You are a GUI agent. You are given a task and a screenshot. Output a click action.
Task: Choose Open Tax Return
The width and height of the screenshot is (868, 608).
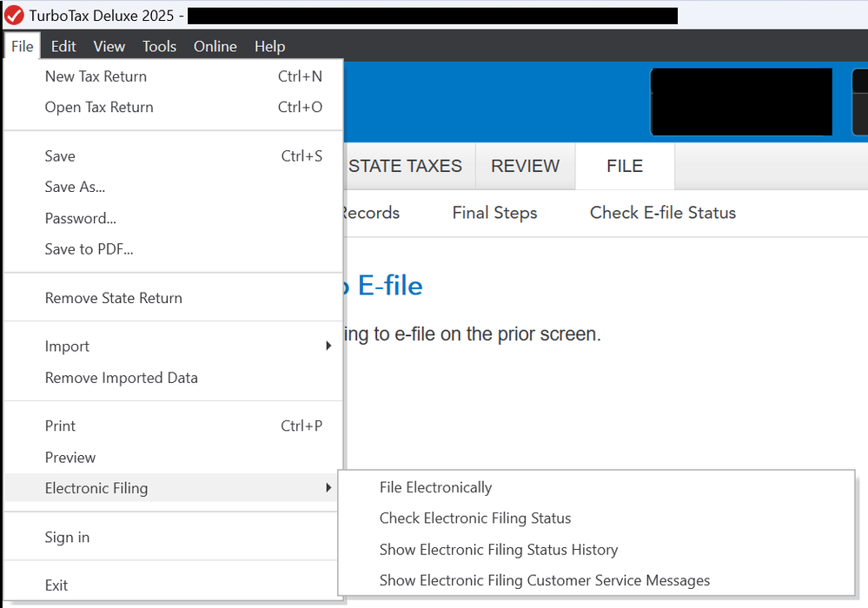(99, 108)
